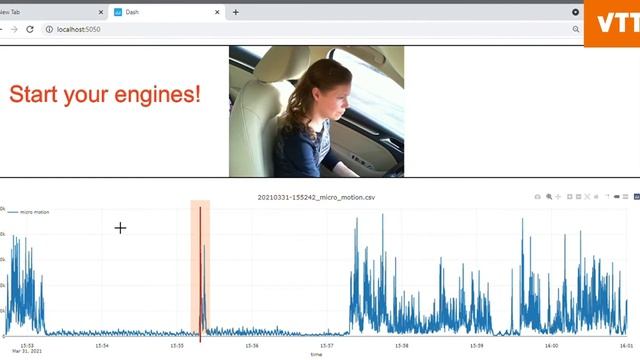
Task: Click the highlighted orange time region
Action: coord(200,268)
